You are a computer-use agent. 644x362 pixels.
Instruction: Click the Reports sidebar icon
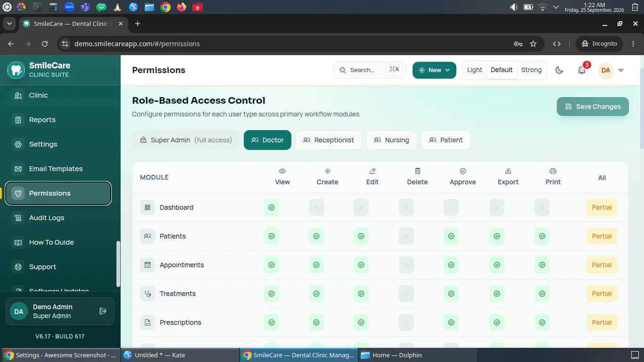coord(18,120)
